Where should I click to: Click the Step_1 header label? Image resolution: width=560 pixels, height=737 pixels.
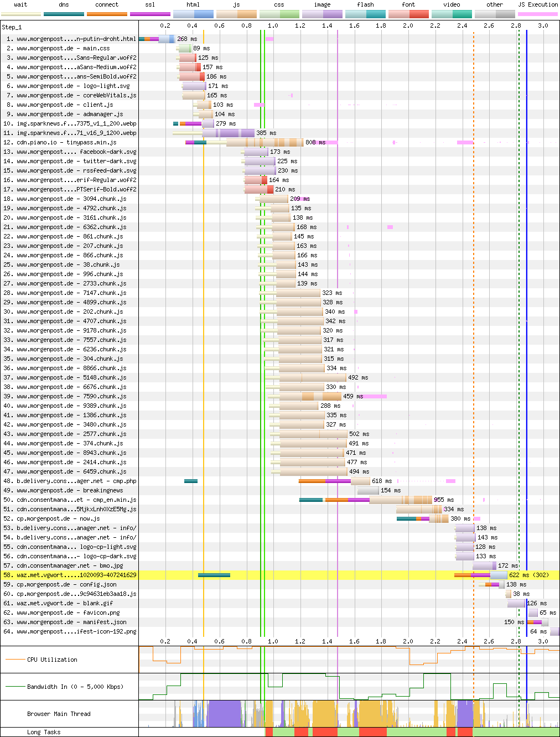(x=12, y=27)
